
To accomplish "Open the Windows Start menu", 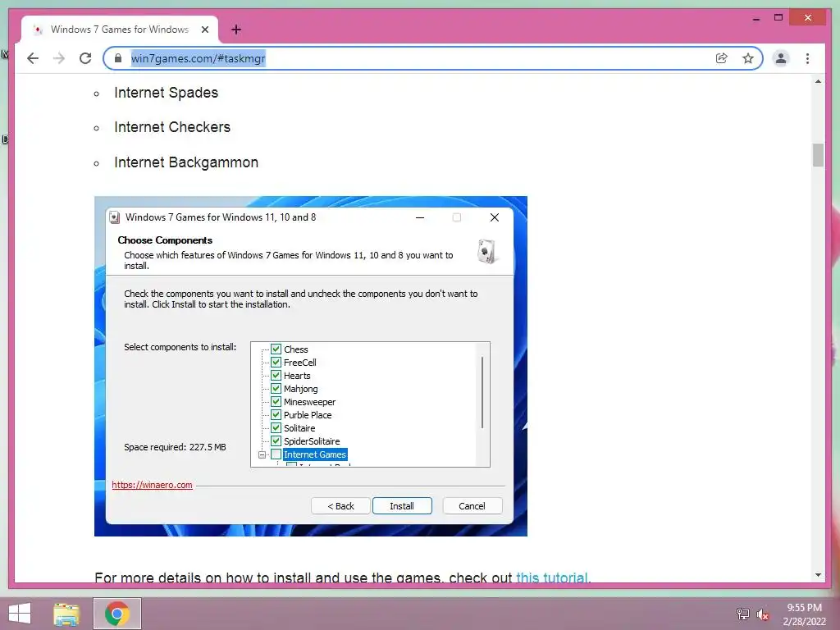I will click(20, 614).
